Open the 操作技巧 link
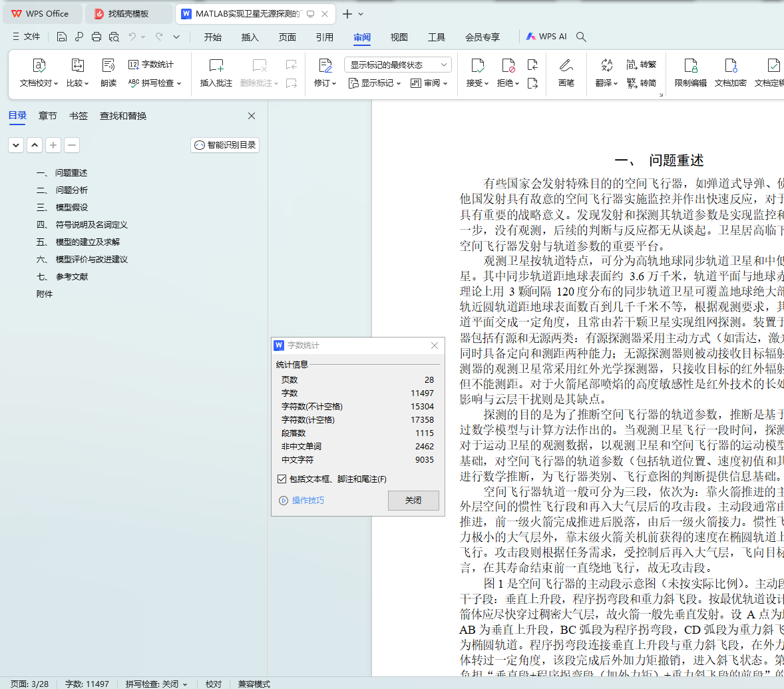Viewport: 784px width, 689px height. pos(307,501)
